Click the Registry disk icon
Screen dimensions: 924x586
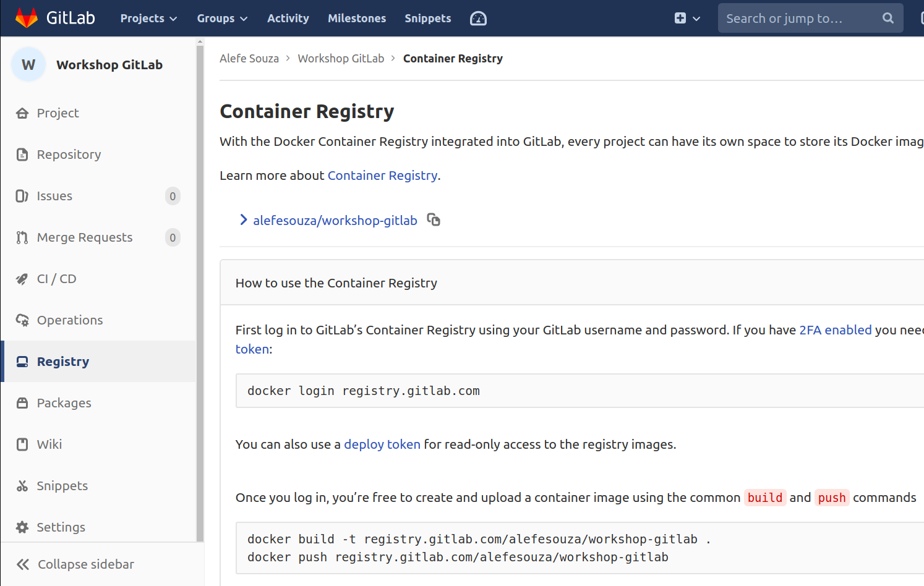(x=22, y=362)
